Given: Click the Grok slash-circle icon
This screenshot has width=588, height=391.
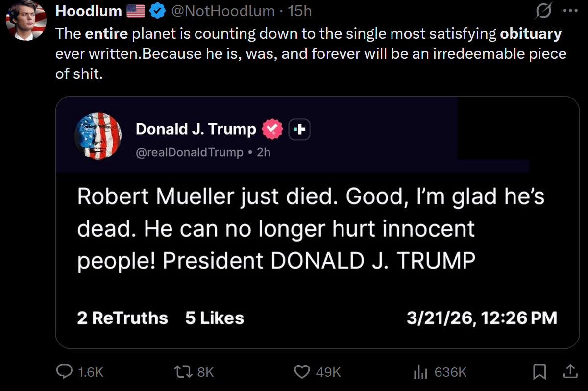Looking at the screenshot, I should pos(544,11).
